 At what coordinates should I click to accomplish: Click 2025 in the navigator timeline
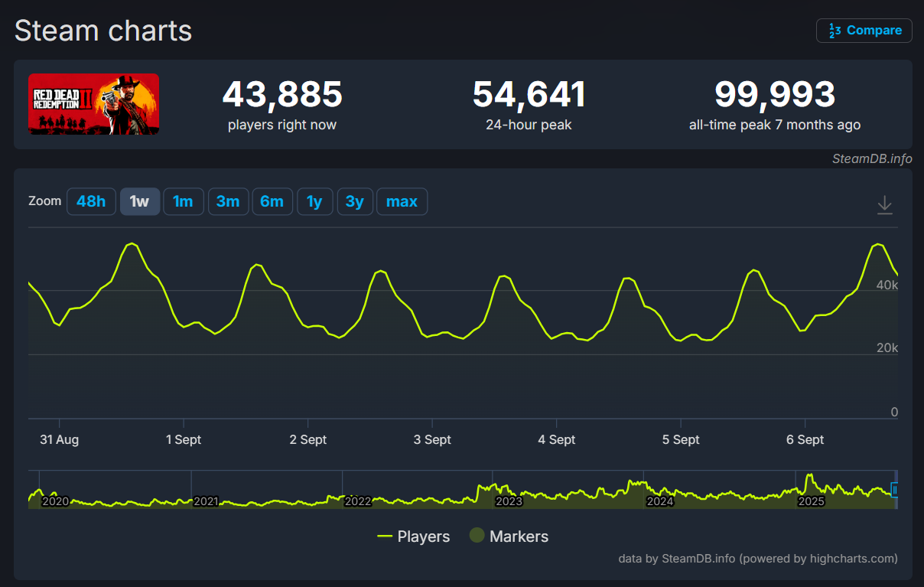point(811,501)
